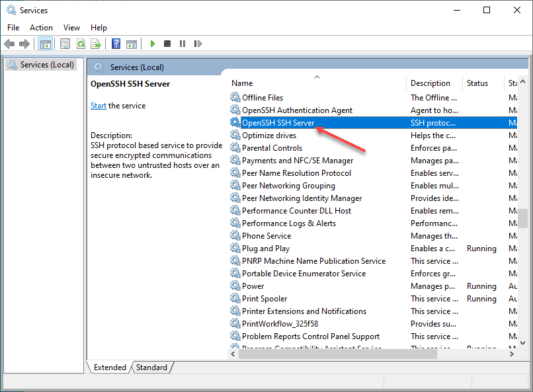
Task: Toggle Show/Hide Console Tree toolbar icon
Action: (45, 44)
